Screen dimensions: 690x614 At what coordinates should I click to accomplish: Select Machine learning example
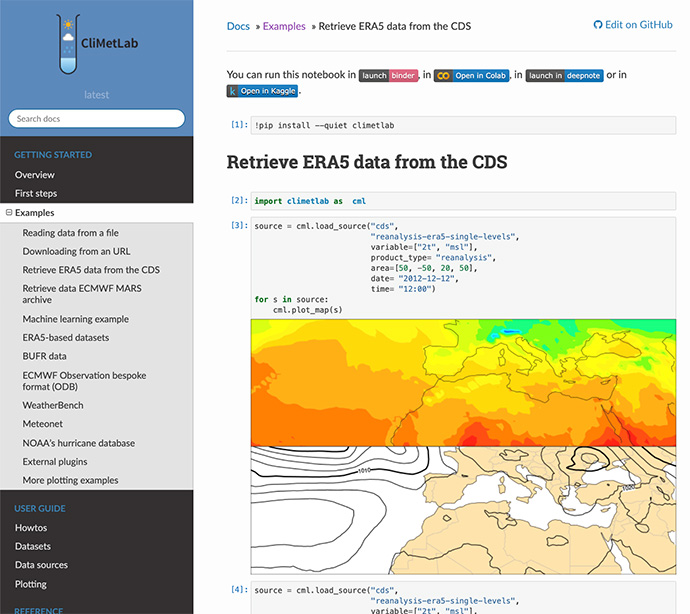click(76, 319)
